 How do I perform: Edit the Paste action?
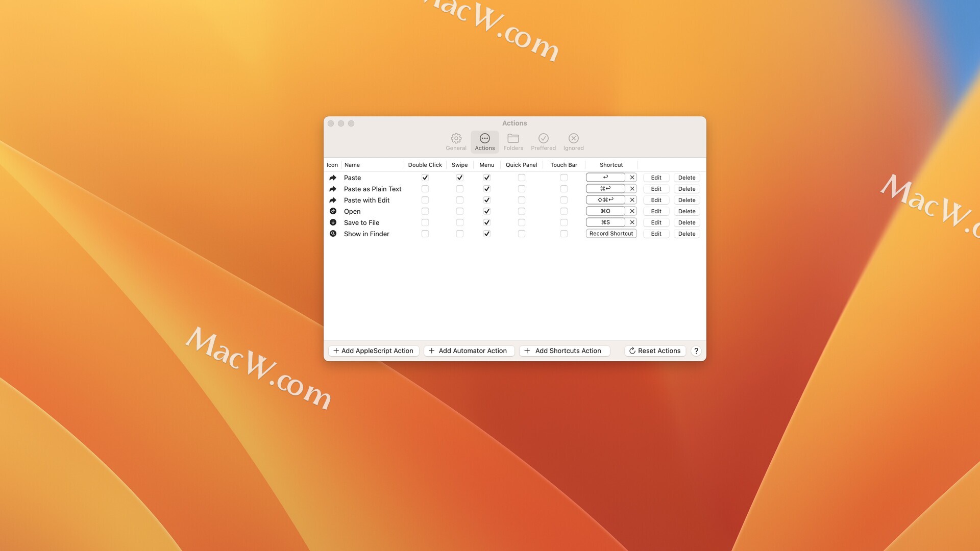click(656, 178)
